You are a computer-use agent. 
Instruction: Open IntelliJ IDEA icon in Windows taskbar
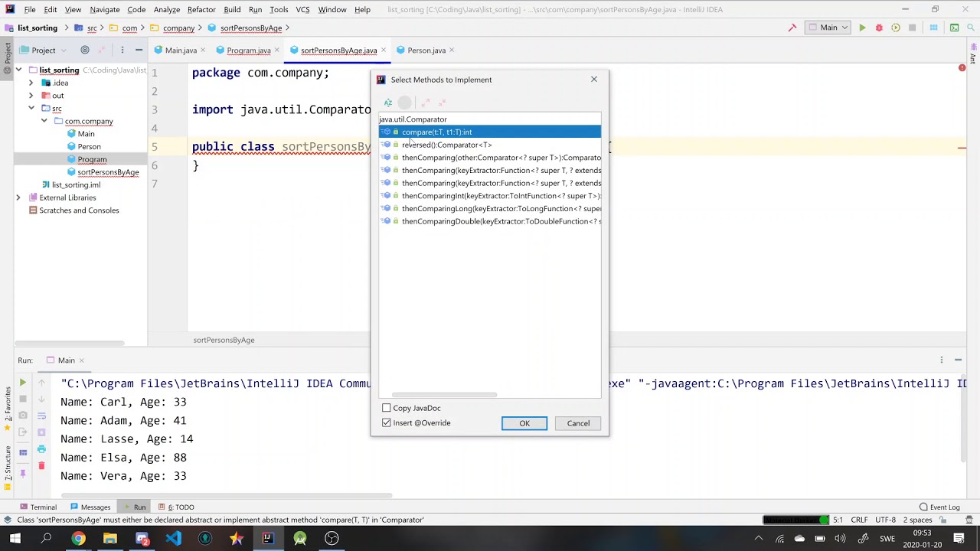[x=268, y=538]
